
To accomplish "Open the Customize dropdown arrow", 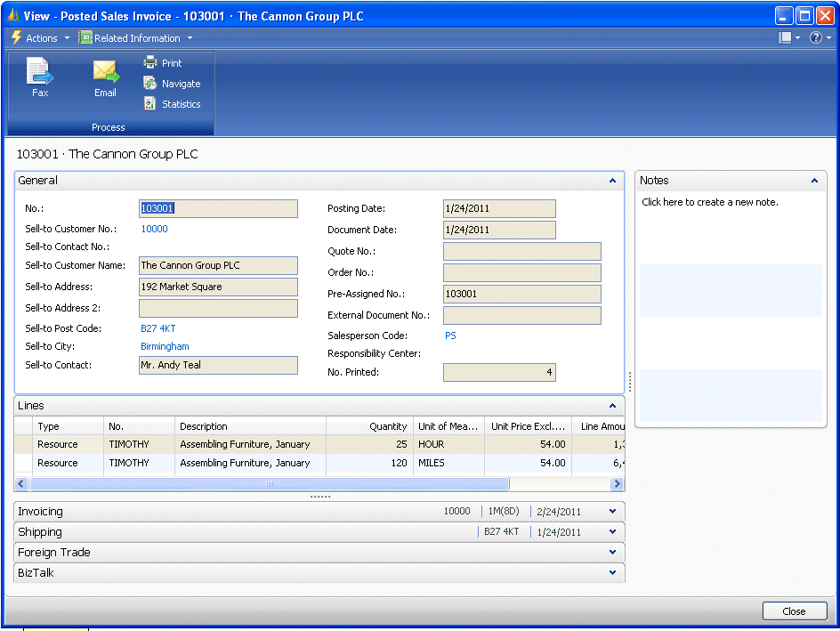I will click(797, 38).
